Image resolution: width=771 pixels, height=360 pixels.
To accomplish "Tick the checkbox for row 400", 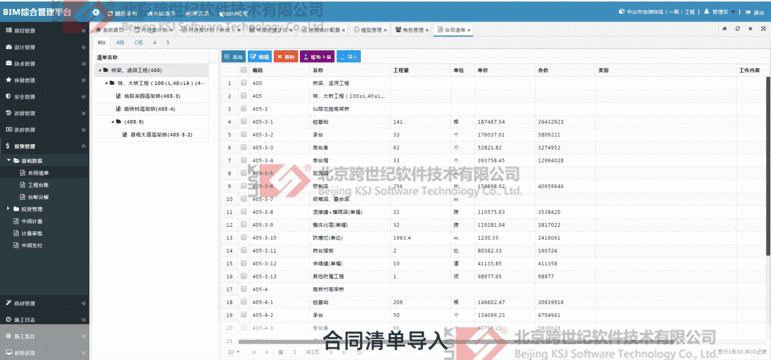I will pos(243,83).
